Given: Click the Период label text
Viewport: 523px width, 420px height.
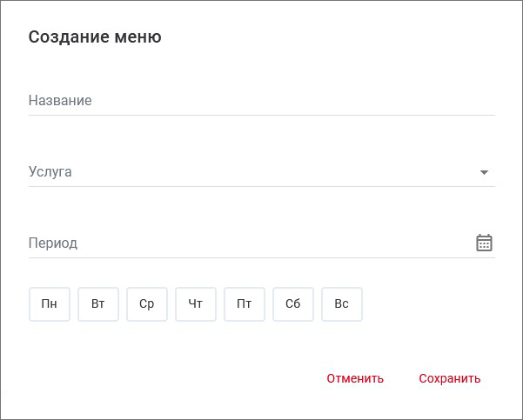Looking at the screenshot, I should (x=53, y=243).
